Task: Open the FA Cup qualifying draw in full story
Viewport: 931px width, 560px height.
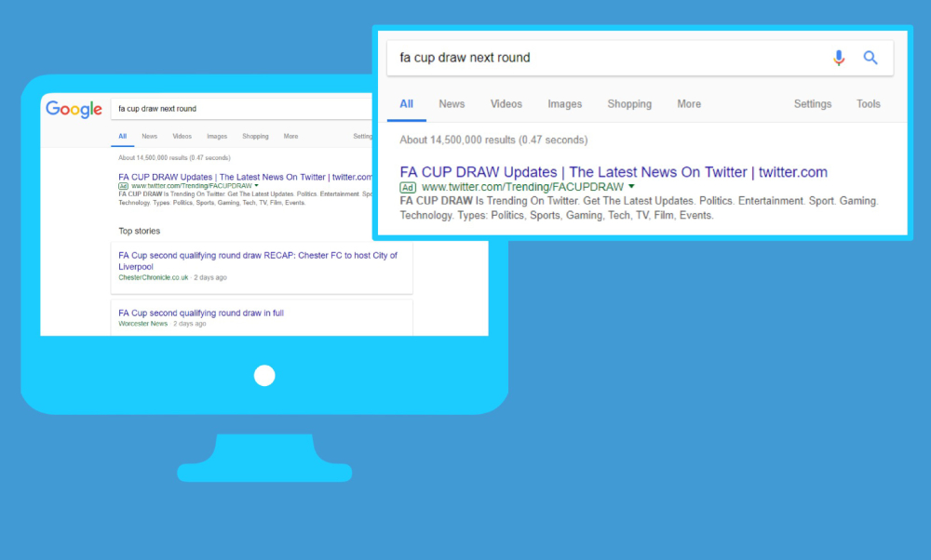Action: (x=201, y=313)
